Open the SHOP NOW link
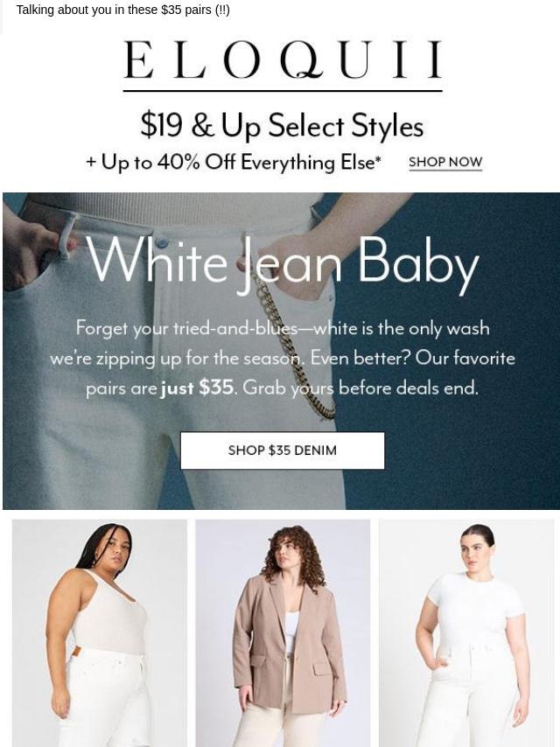The image size is (560, 747). tap(445, 162)
